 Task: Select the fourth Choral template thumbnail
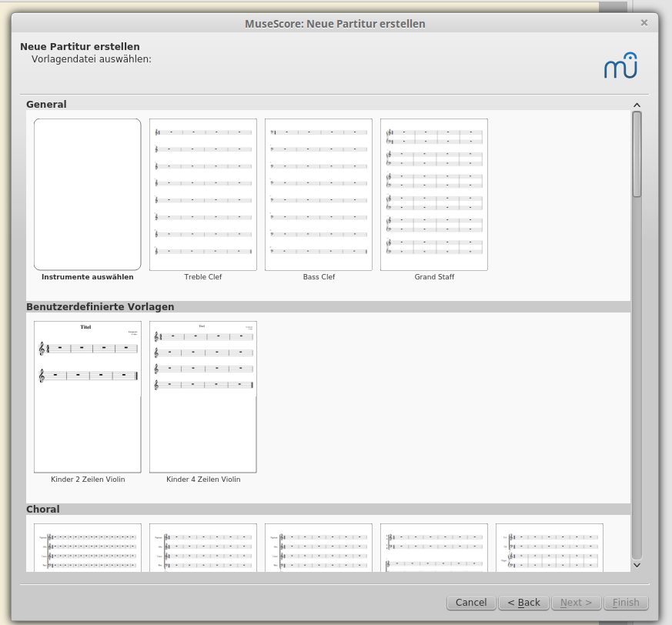(x=433, y=547)
